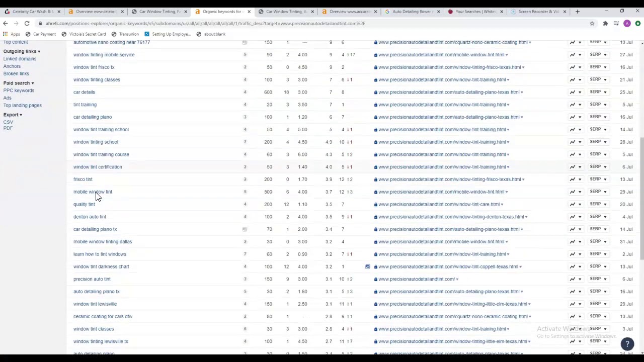Open the Ads sidebar link
Viewport: 644px width, 362px height.
pyautogui.click(x=7, y=98)
